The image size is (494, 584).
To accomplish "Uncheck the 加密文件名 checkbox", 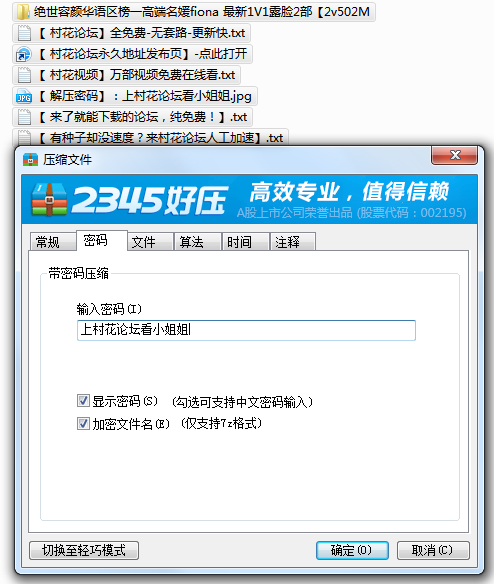I will click(x=83, y=423).
